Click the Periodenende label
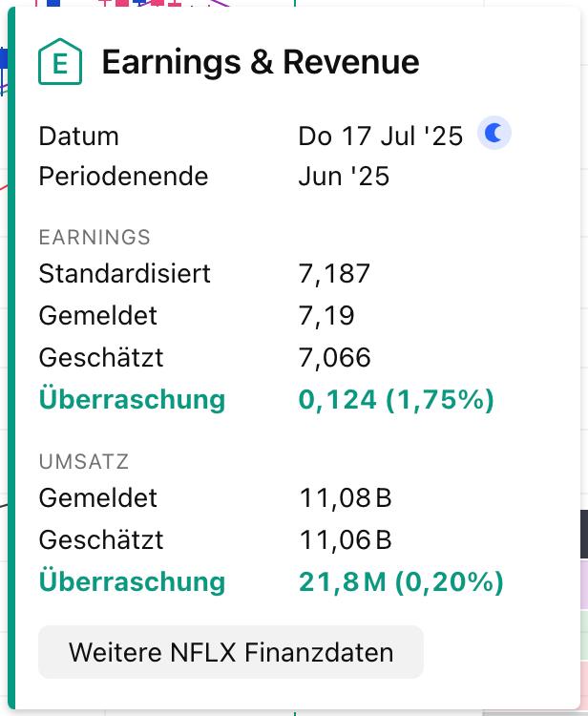Screen dimensions: 588x716 pyautogui.click(x=123, y=177)
